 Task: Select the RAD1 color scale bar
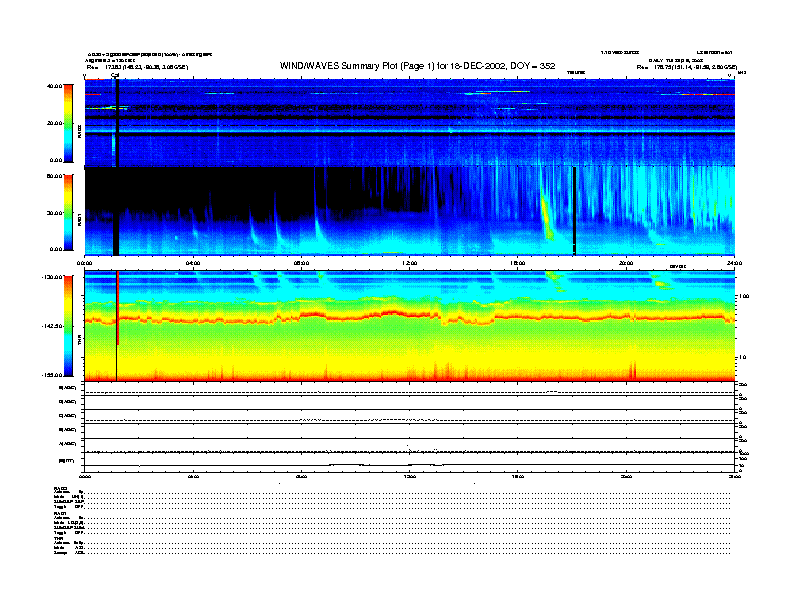pyautogui.click(x=68, y=212)
